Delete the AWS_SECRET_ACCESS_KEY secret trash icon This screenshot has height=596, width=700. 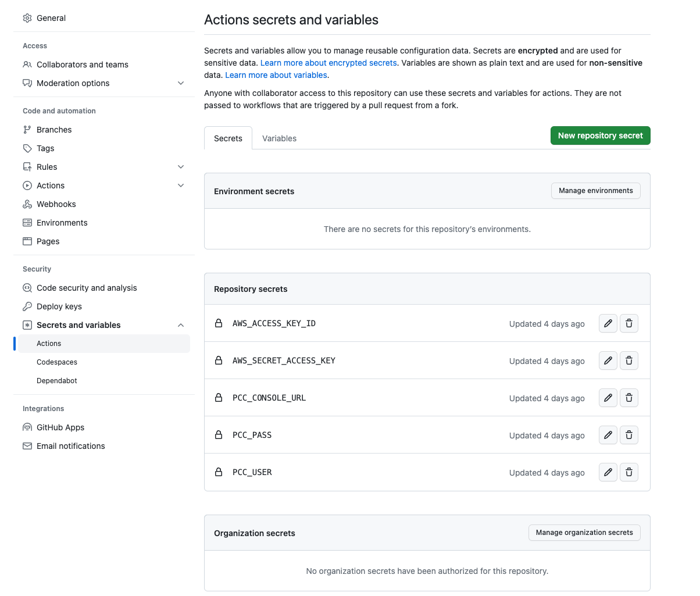click(x=628, y=361)
